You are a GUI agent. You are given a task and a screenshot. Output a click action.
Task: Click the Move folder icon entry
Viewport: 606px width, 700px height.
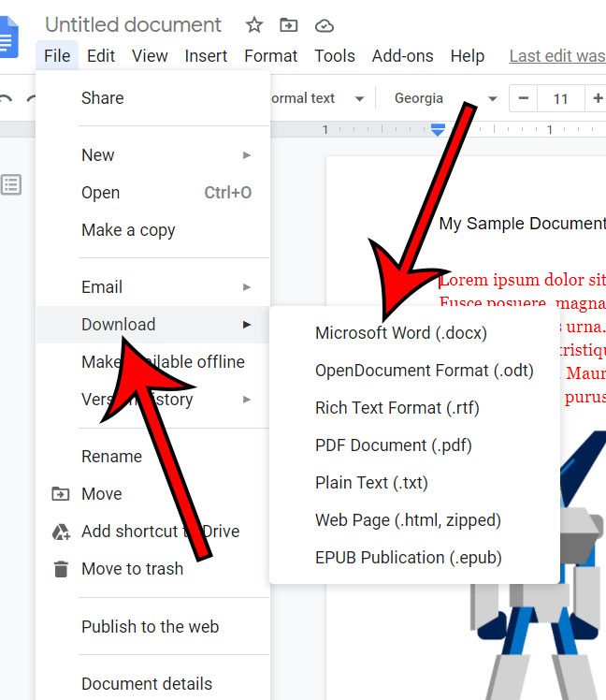60,494
